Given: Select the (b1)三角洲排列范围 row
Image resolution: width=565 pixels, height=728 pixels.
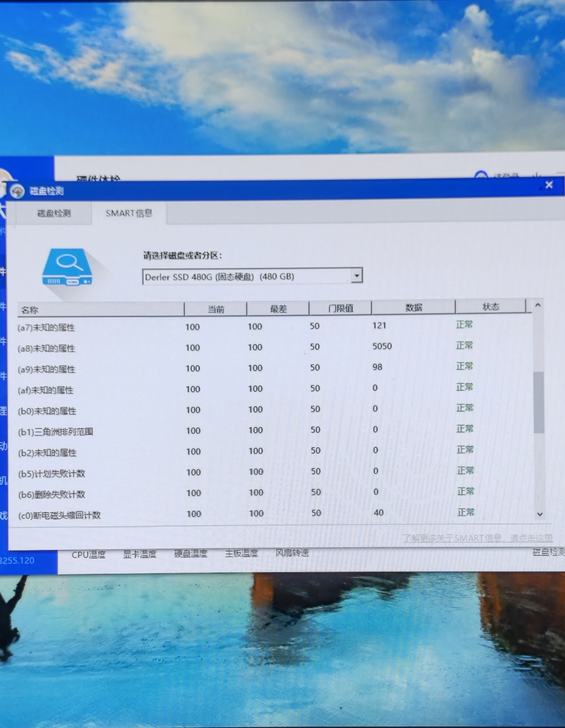Looking at the screenshot, I should click(x=55, y=432).
